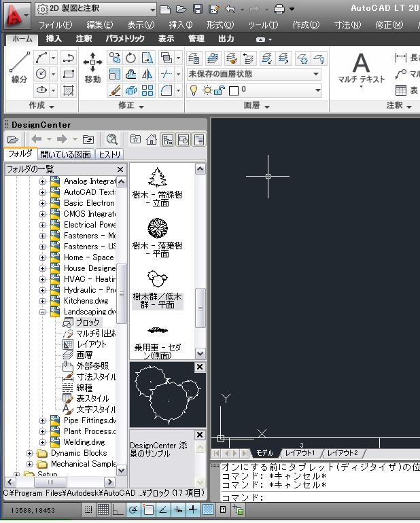Open the ファイル(F) menu
420x523 pixels.
pyautogui.click(x=56, y=25)
